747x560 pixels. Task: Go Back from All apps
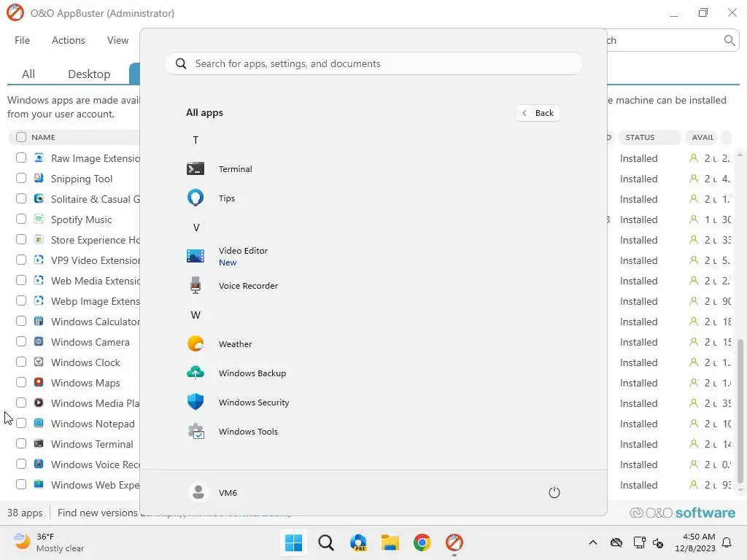[538, 113]
